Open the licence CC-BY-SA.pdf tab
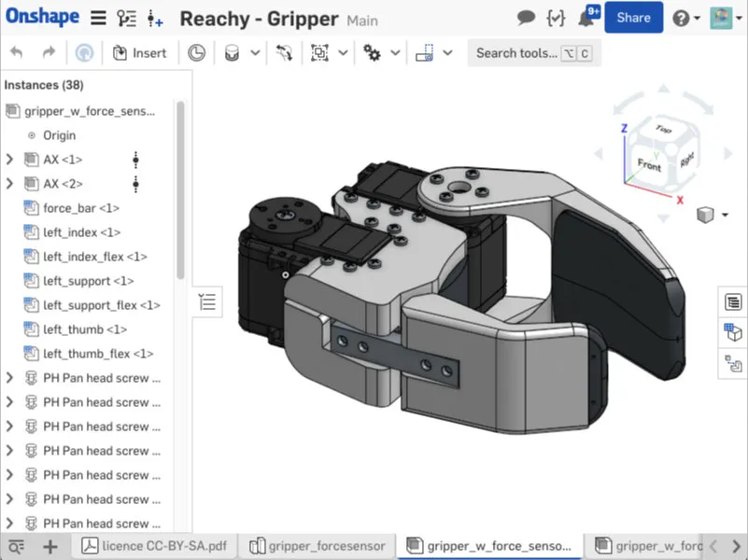Image resolution: width=748 pixels, height=560 pixels. coord(153,546)
